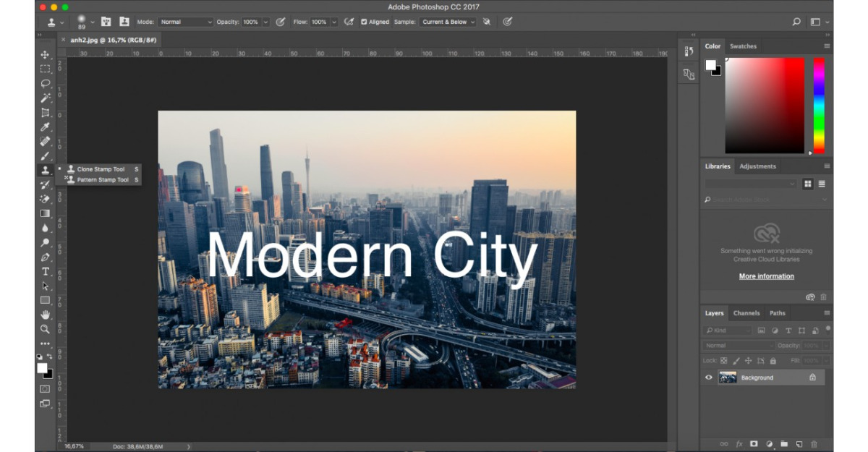This screenshot has width=868, height=452.
Task: Select the Gradient tool
Action: [x=45, y=213]
